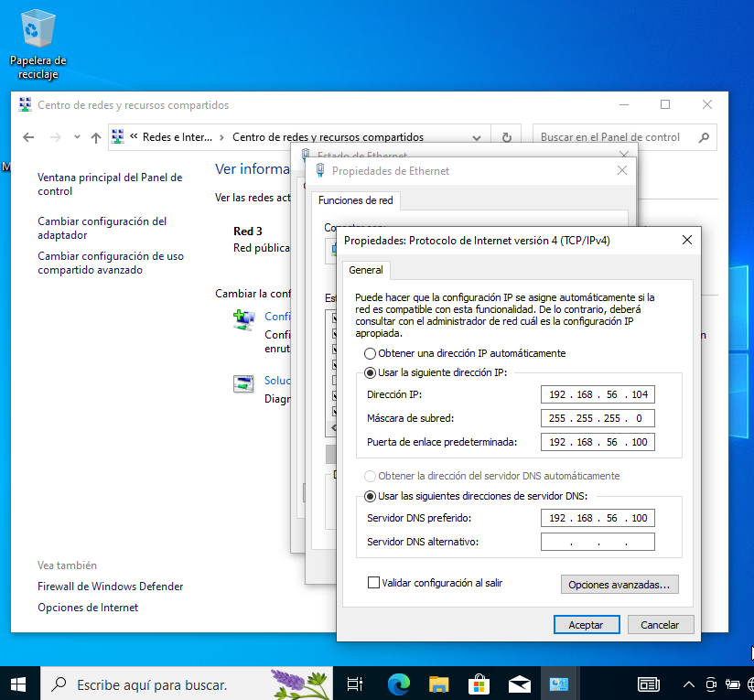Open Opciones avanzadas...
This screenshot has height=700, width=754.
click(x=619, y=585)
